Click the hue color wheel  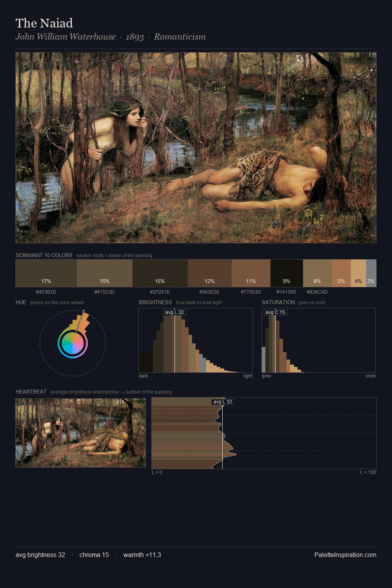pyautogui.click(x=73, y=343)
